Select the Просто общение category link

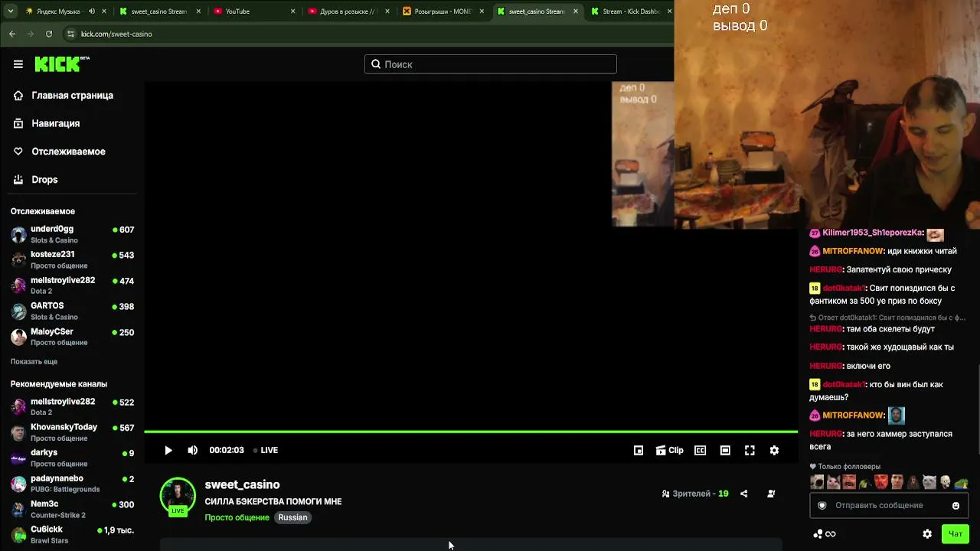[x=237, y=518]
